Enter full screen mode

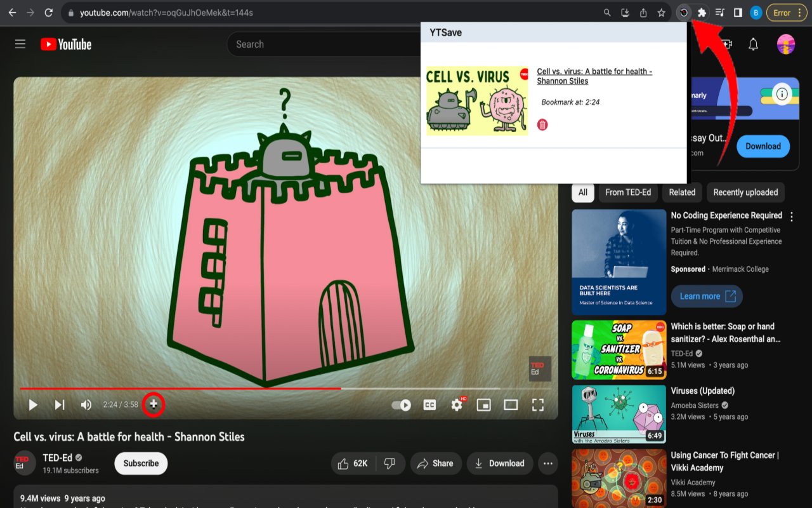click(x=538, y=404)
